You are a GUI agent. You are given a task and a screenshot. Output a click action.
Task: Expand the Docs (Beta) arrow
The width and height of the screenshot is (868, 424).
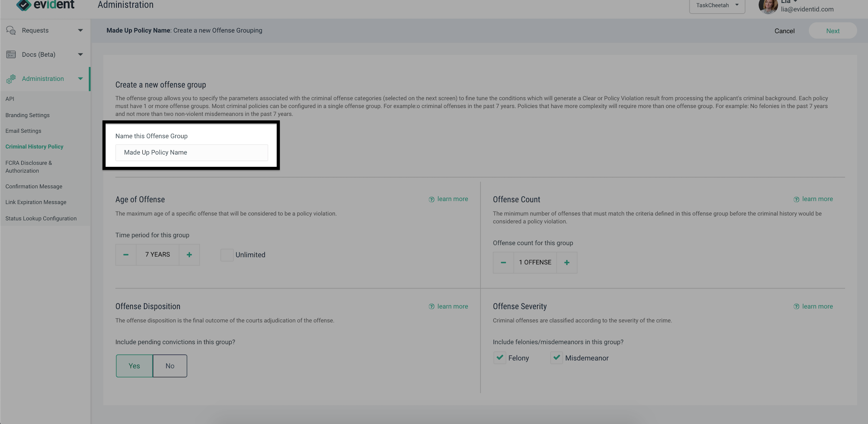click(80, 54)
